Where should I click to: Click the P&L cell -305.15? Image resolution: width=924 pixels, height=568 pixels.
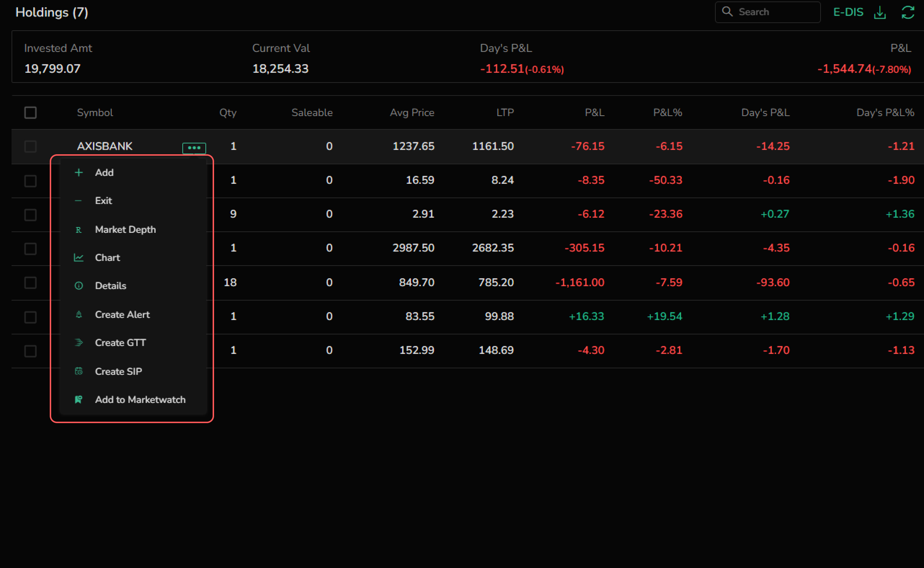[x=584, y=248]
